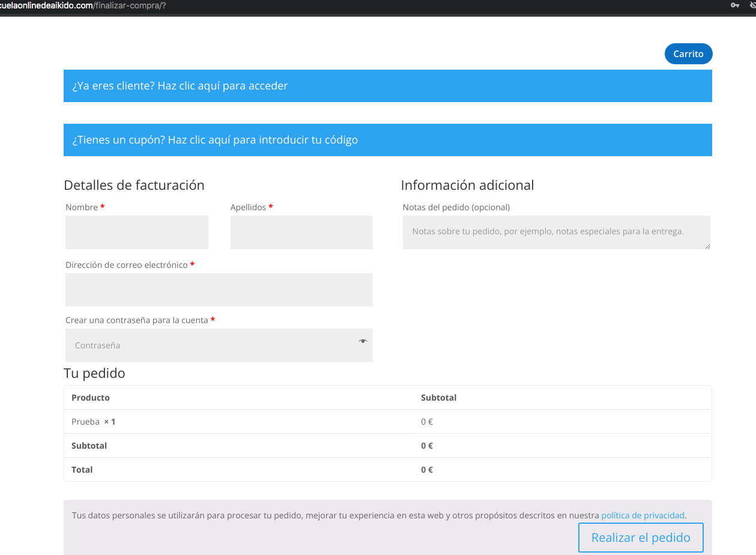
Task: Focus the Apellidos input field
Action: tap(301, 232)
